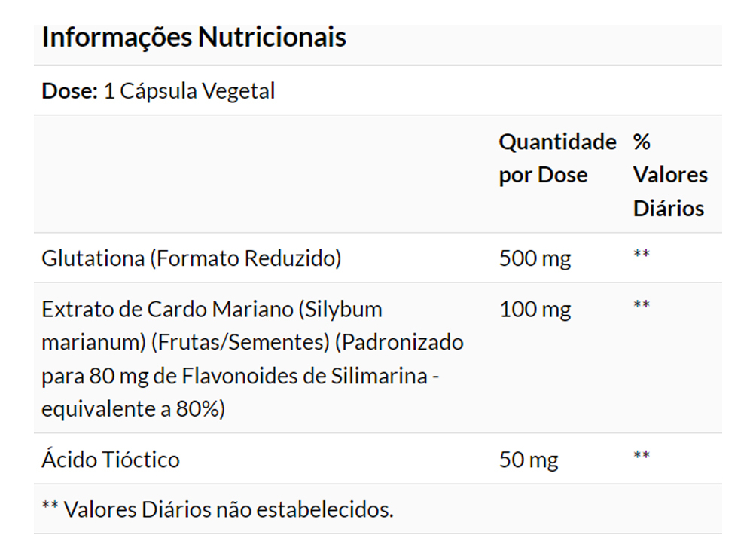Screen dimensions: 756x559
Task: Click the 500 mg amount
Action: tap(535, 258)
